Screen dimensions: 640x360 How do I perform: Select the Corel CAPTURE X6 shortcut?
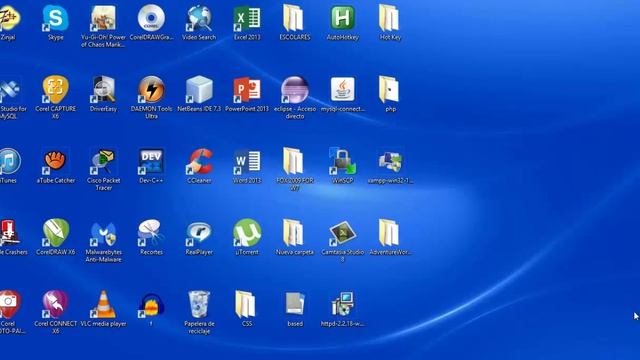[x=56, y=90]
